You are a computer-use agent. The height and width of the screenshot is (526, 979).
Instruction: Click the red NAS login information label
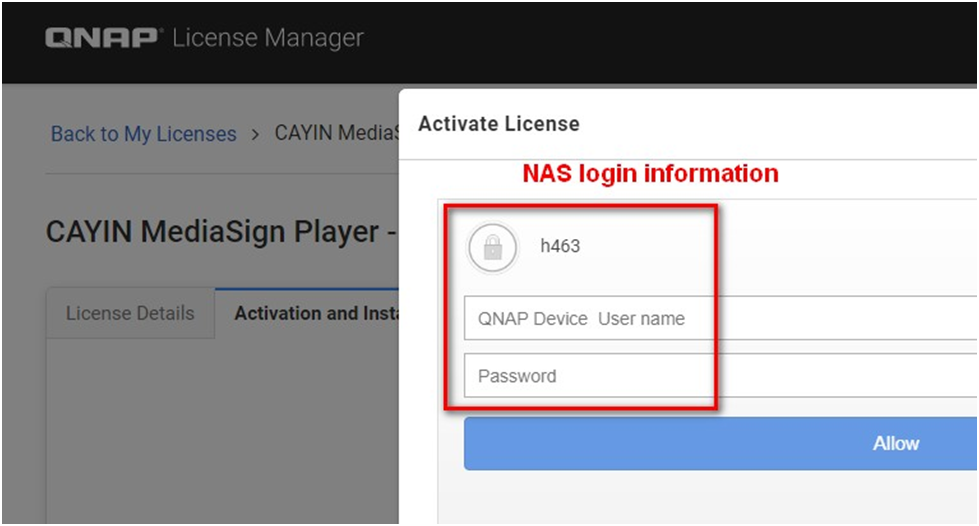coord(650,174)
